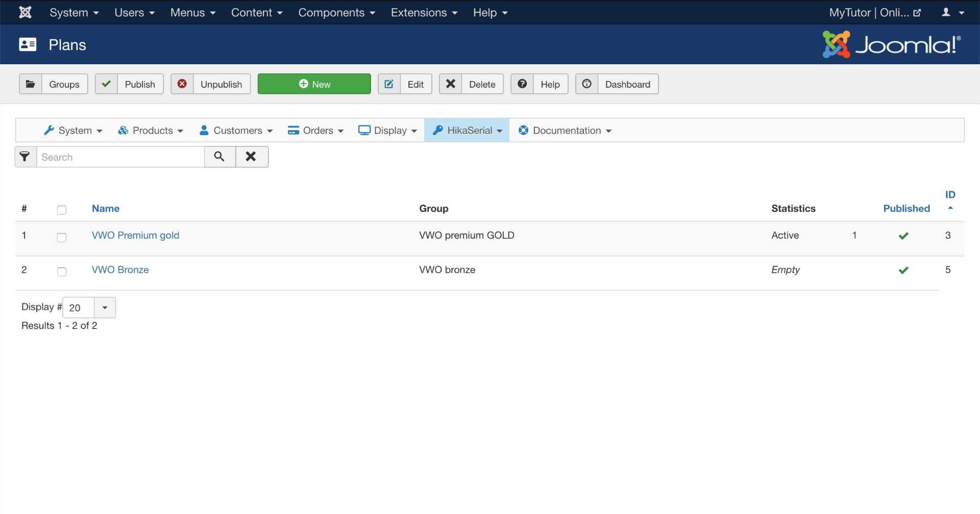Clear the search with the X button

[x=251, y=157]
